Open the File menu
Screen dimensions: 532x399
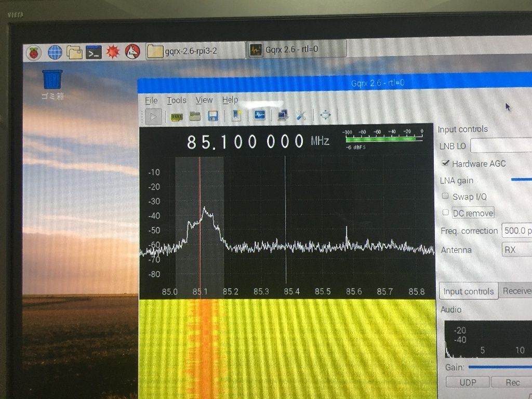151,100
